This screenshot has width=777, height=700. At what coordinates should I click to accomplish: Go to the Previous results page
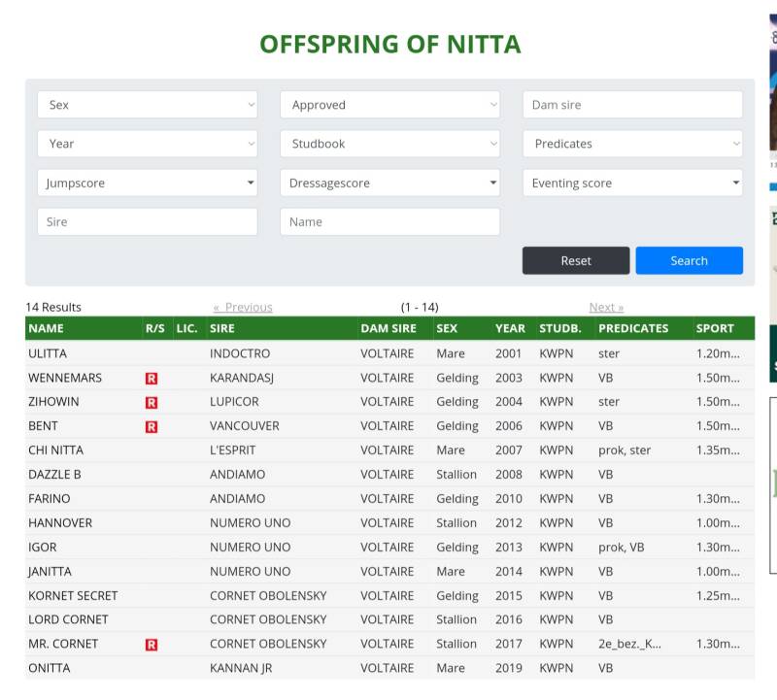[243, 307]
